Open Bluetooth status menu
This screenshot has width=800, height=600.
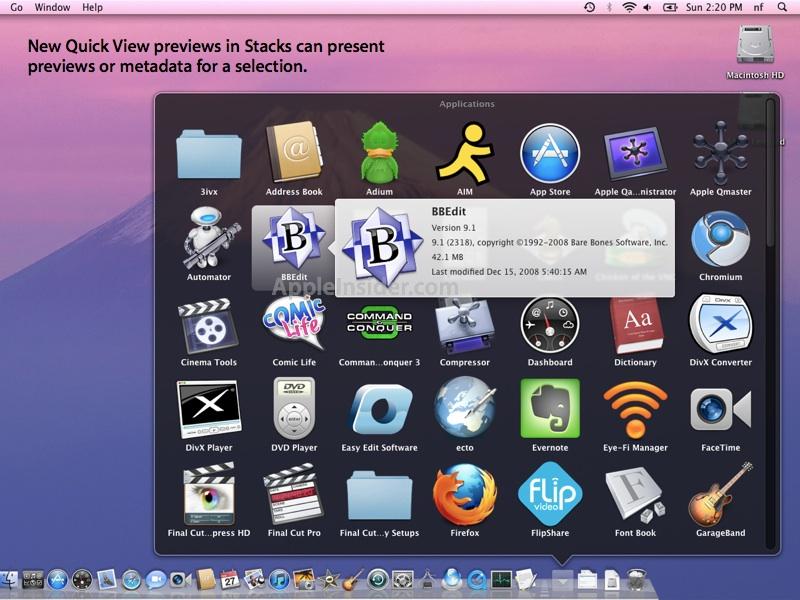(609, 7)
